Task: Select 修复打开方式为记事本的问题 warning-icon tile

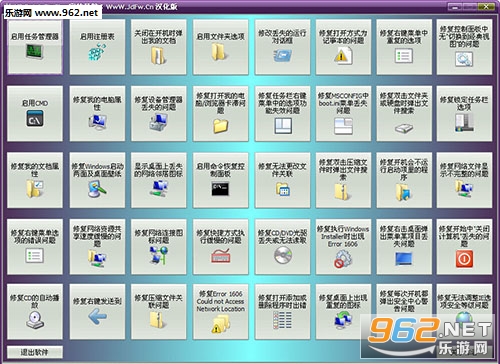Action: [343, 47]
